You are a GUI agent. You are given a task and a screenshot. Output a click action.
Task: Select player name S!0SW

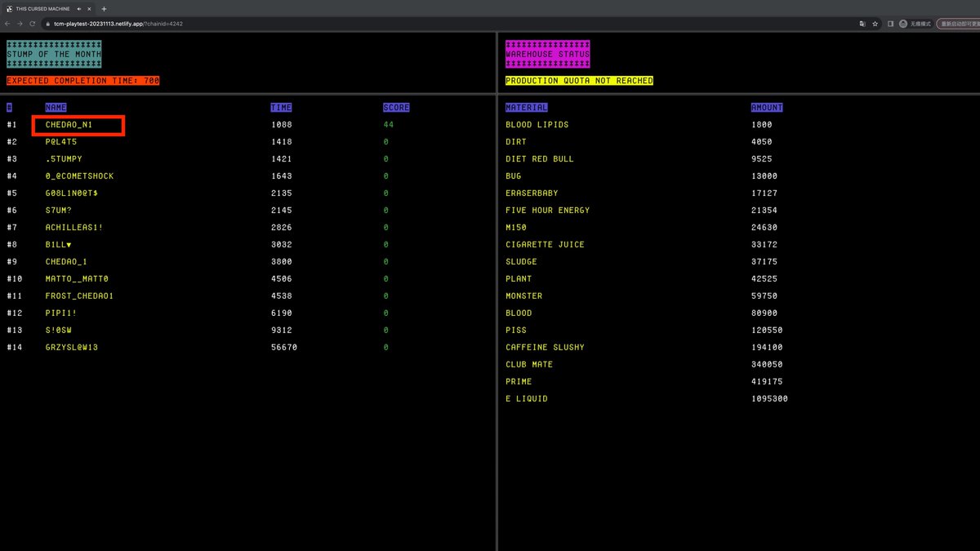pos(59,331)
